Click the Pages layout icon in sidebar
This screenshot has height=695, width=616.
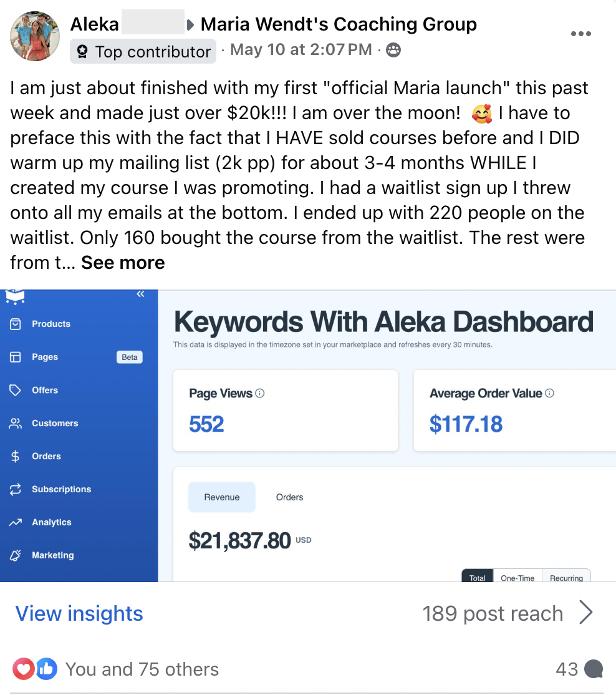point(16,357)
